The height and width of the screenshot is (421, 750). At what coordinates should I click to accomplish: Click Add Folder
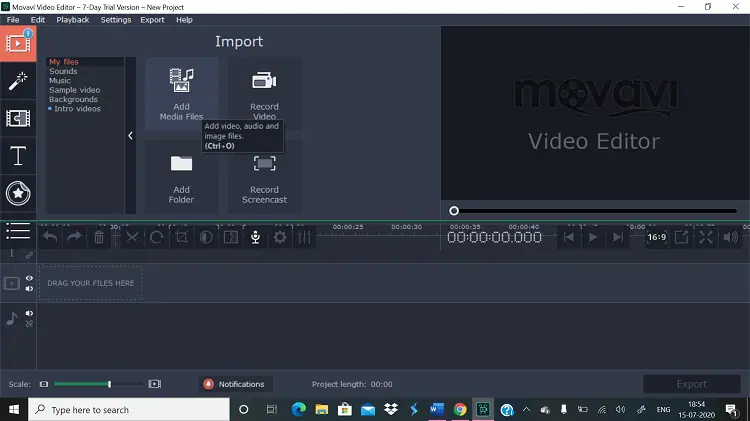[181, 177]
